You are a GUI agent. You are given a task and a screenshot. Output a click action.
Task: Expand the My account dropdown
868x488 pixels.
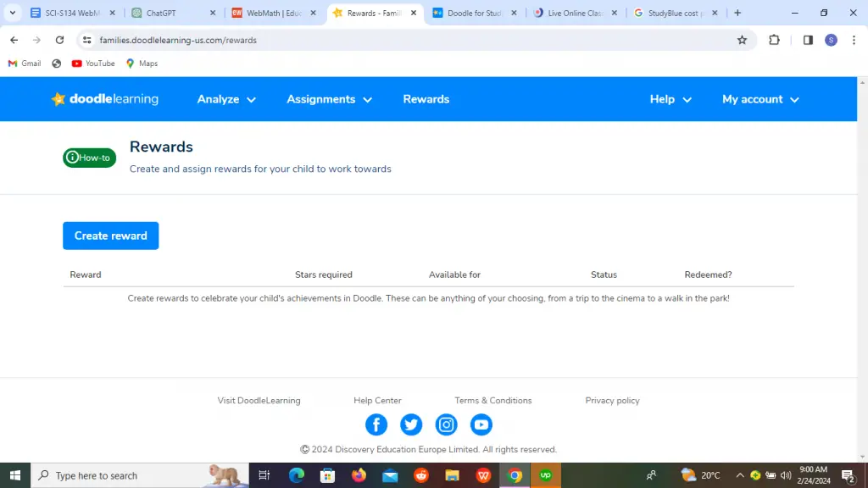(x=759, y=99)
